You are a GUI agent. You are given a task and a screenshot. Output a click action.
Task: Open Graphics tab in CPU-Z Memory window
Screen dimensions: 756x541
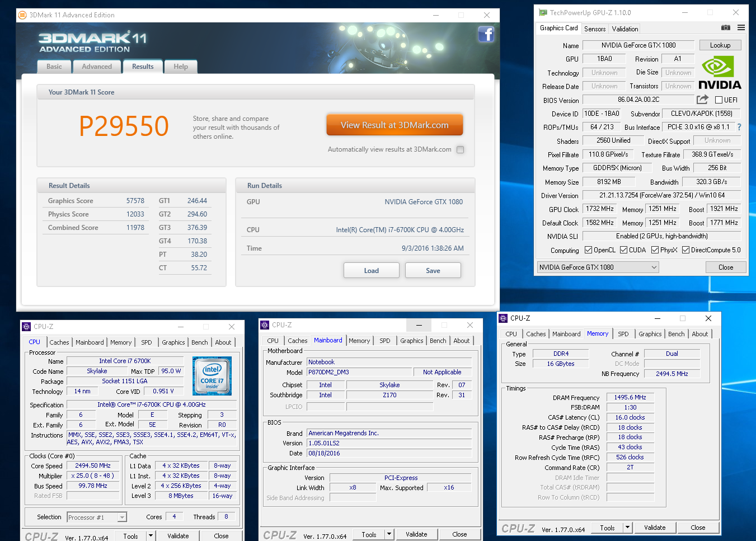(650, 334)
